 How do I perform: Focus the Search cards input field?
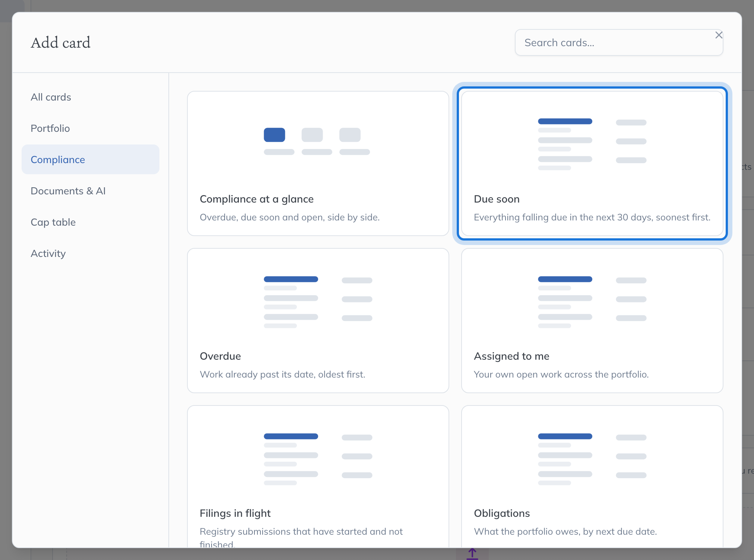619,43
